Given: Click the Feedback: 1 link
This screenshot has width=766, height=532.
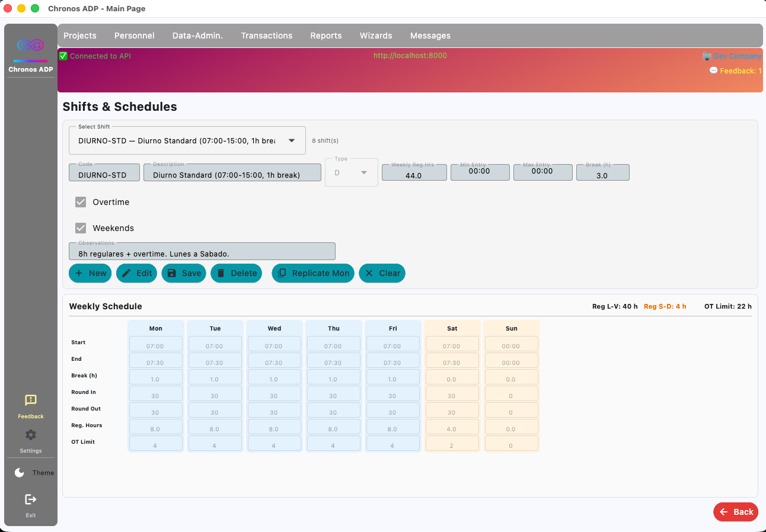Looking at the screenshot, I should point(741,70).
